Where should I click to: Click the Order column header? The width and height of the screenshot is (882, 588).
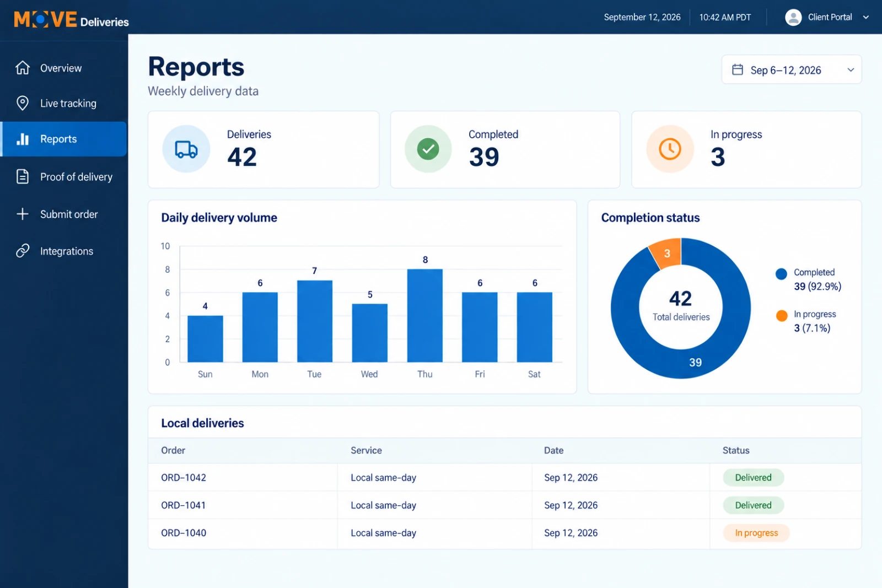click(173, 450)
